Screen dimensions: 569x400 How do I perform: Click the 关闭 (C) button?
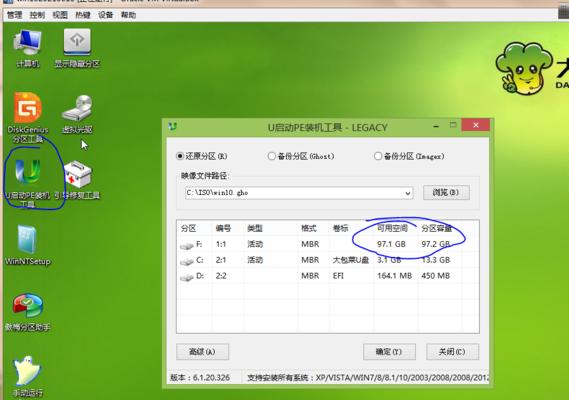(452, 352)
